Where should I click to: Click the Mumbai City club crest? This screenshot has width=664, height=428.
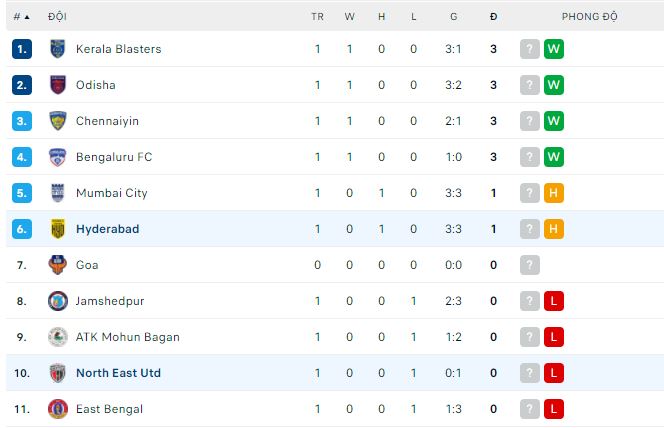click(x=57, y=193)
